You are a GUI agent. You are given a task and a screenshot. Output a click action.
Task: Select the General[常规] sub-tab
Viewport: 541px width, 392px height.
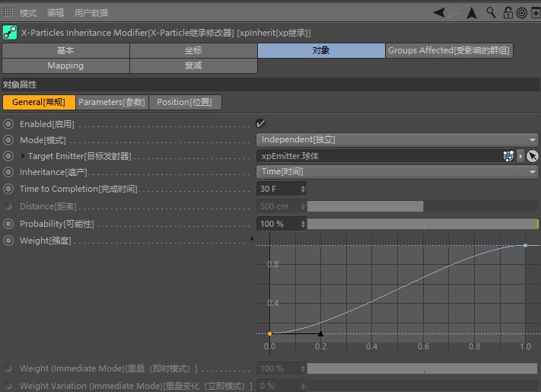click(39, 102)
